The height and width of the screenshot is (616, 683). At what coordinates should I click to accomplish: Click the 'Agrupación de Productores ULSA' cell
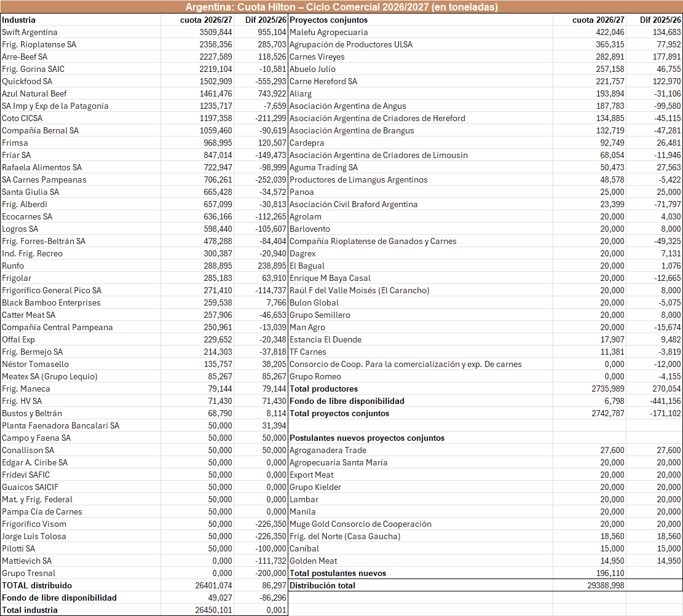420,44
